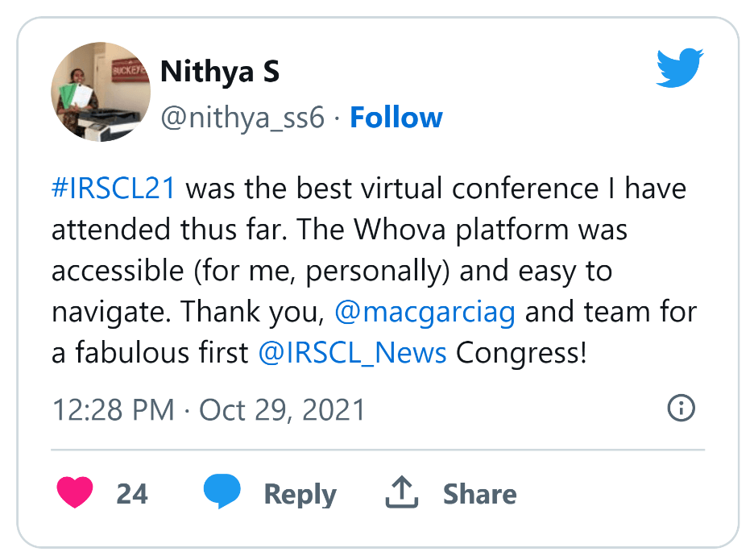Click the @nithya_ss6 handle
The width and height of the screenshot is (754, 560).
point(242,118)
